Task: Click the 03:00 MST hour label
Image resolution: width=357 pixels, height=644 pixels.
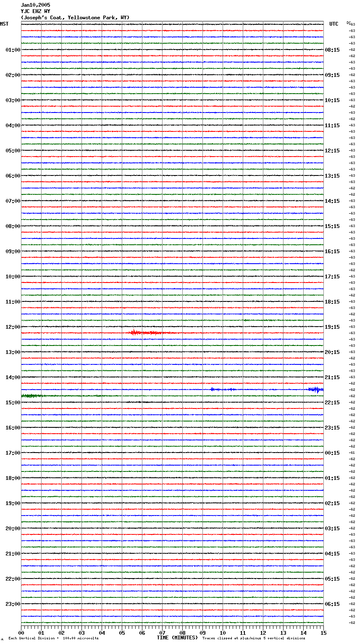Action: (x=13, y=100)
